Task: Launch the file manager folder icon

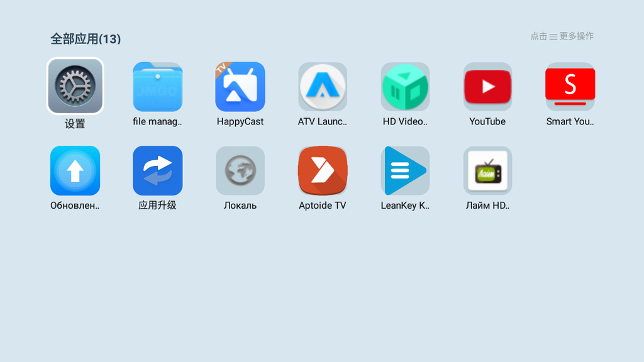Action: tap(157, 87)
